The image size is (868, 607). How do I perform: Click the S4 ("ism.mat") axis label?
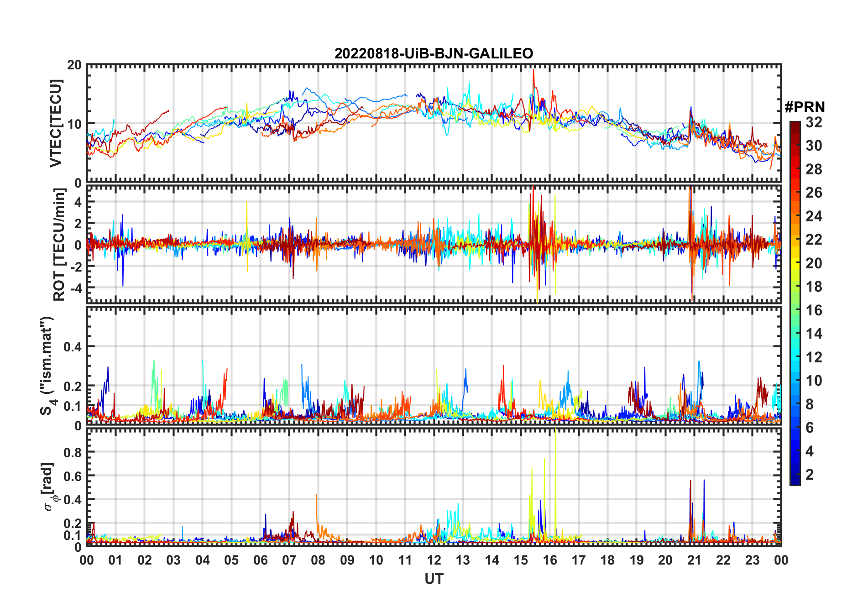point(47,366)
